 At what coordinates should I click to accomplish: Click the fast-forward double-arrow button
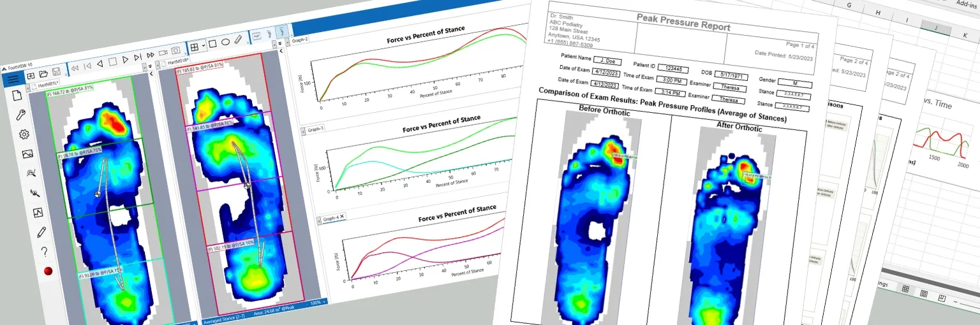pos(151,55)
